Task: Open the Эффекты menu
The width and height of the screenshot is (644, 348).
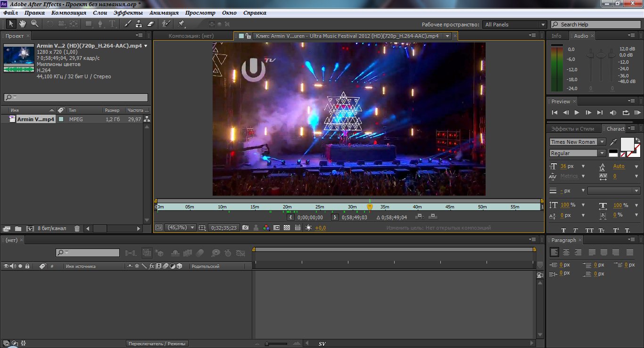Action: [x=129, y=13]
